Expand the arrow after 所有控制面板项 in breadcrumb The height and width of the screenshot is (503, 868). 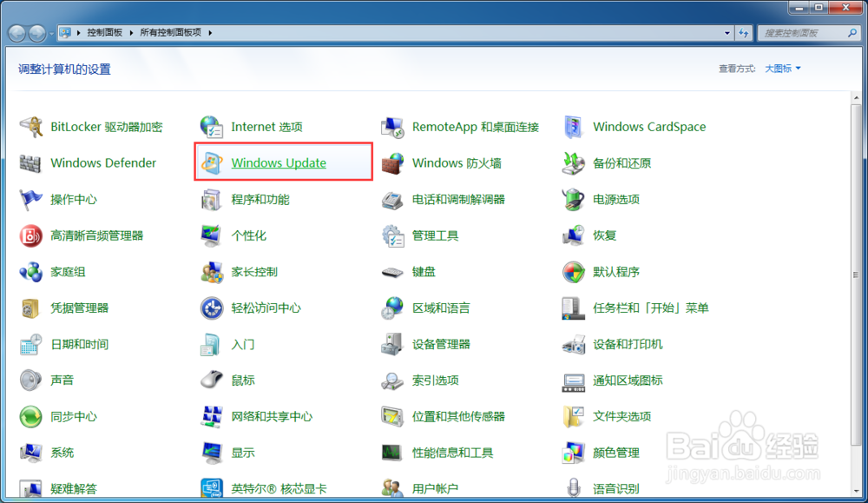coord(210,33)
